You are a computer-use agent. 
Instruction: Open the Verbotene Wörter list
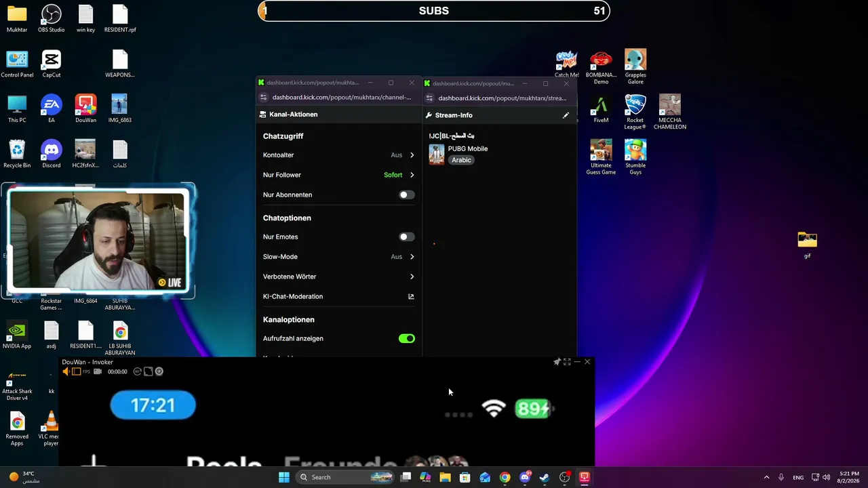coord(338,277)
